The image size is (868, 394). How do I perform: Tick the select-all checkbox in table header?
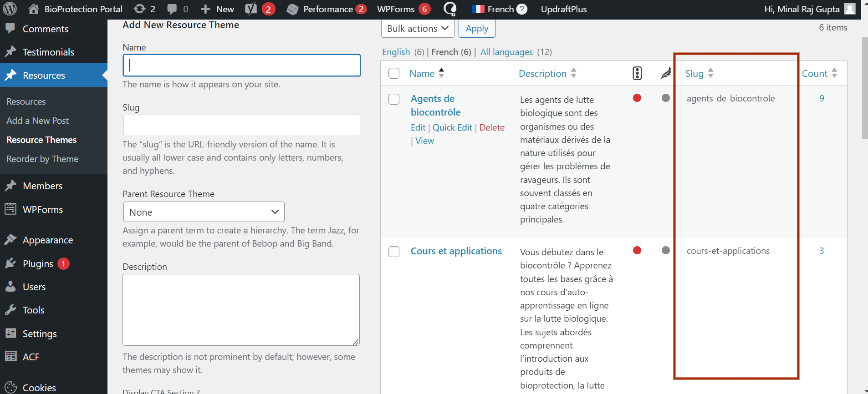pos(394,73)
